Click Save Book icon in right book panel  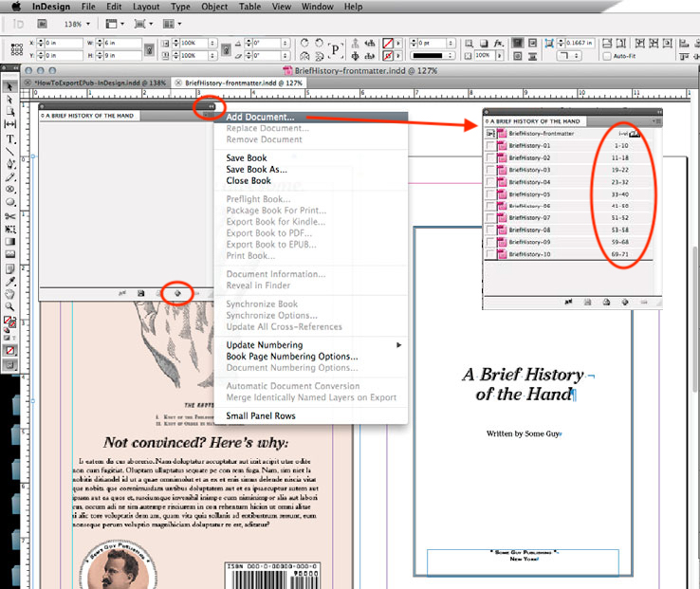pos(588,302)
